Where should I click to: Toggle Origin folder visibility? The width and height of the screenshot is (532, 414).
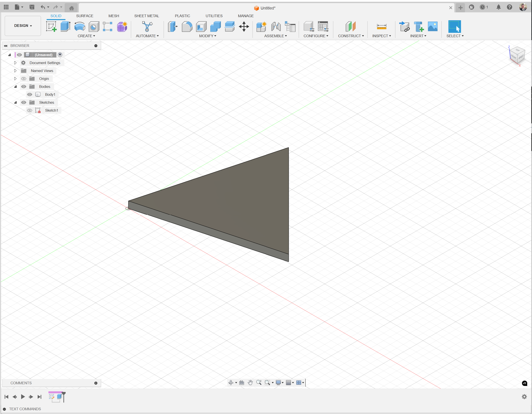click(x=24, y=78)
